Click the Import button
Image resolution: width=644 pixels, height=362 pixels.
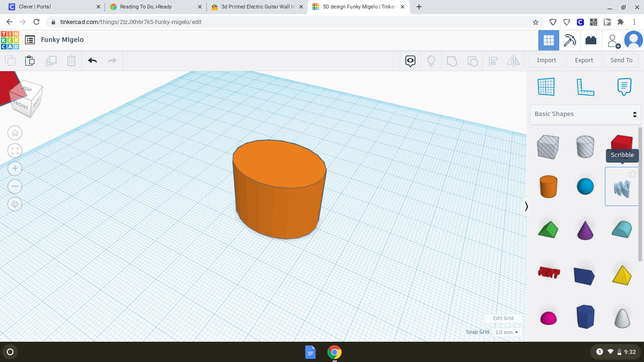tap(546, 60)
